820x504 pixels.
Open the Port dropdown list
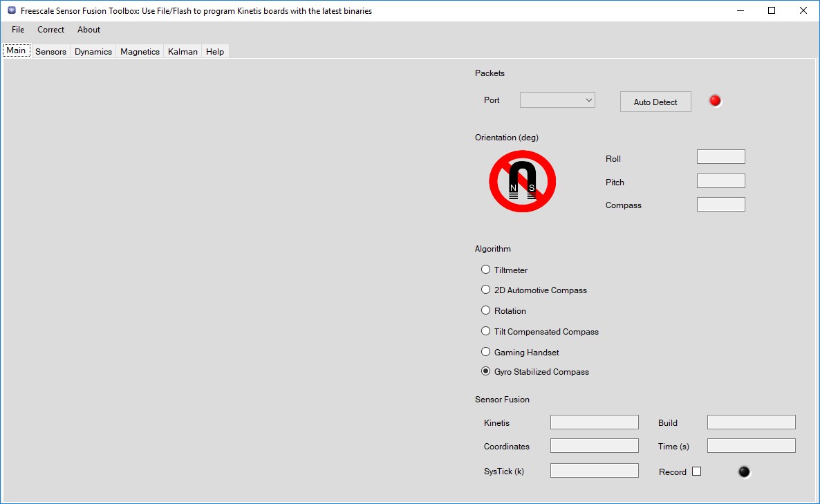click(557, 100)
